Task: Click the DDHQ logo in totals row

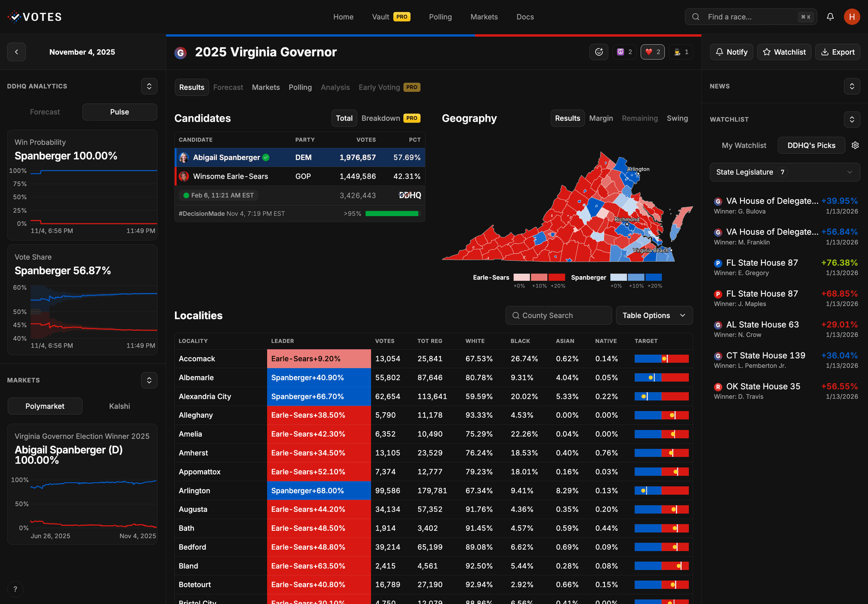Action: pos(410,195)
